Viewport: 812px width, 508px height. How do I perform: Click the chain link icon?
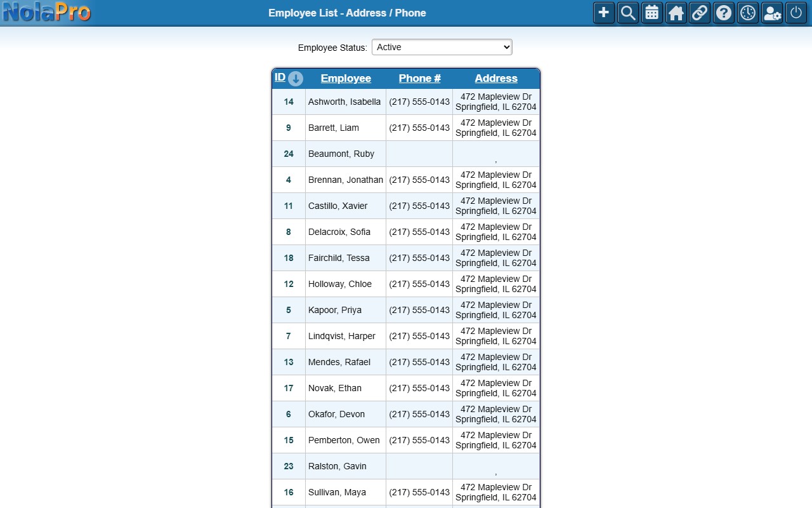700,13
